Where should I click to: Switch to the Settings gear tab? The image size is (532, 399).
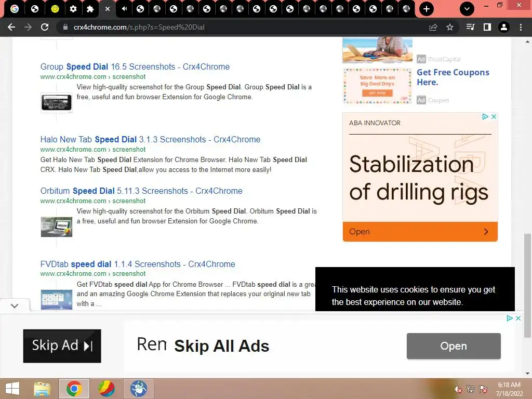click(x=73, y=9)
